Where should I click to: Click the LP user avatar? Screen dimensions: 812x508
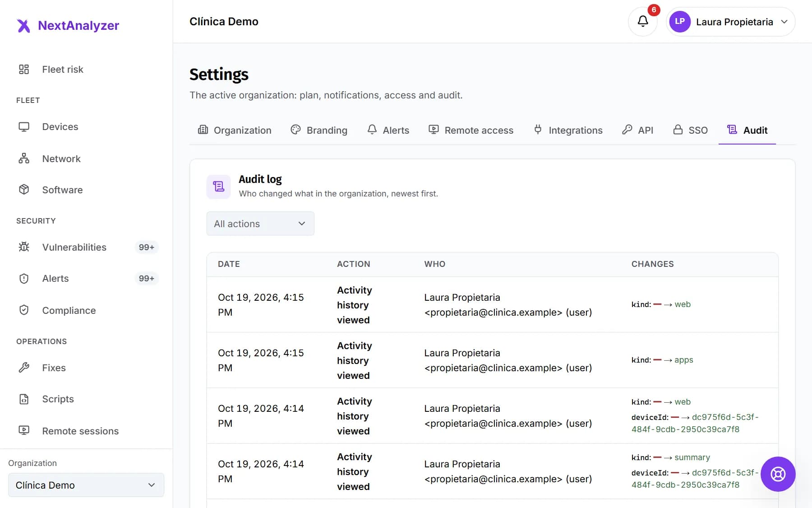[680, 22]
